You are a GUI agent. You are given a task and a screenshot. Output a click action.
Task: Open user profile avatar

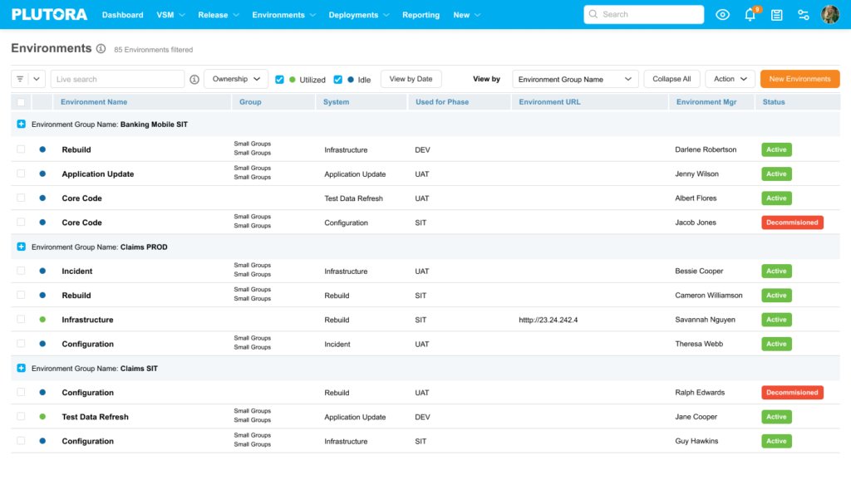pyautogui.click(x=830, y=15)
